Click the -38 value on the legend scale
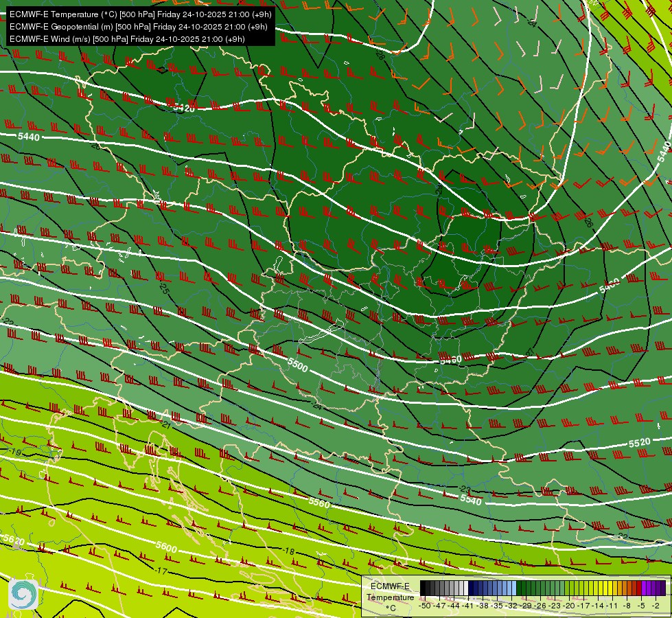 click(x=483, y=606)
